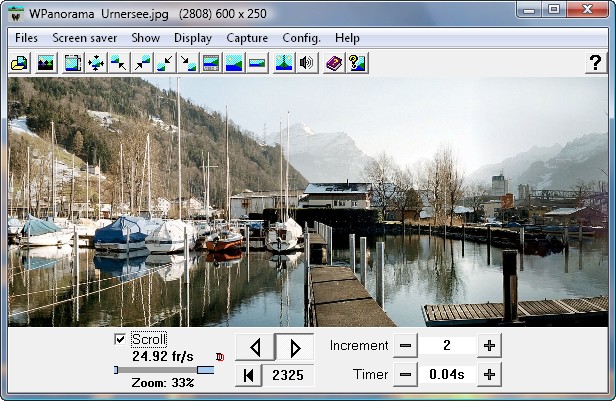Open the Screen saver menu
The width and height of the screenshot is (616, 401).
84,38
